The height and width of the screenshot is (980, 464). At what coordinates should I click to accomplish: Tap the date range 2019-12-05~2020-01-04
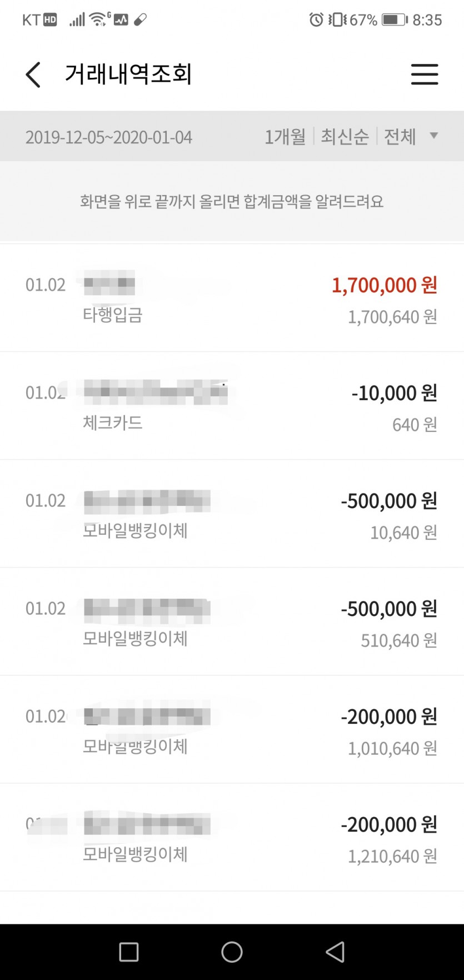pyautogui.click(x=109, y=137)
